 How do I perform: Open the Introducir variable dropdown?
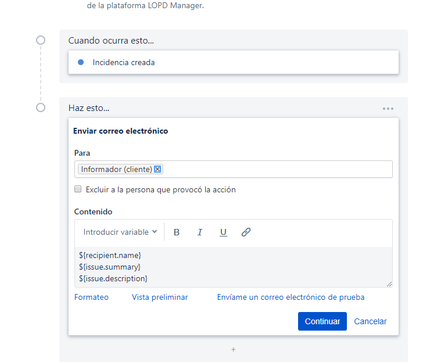tap(120, 232)
